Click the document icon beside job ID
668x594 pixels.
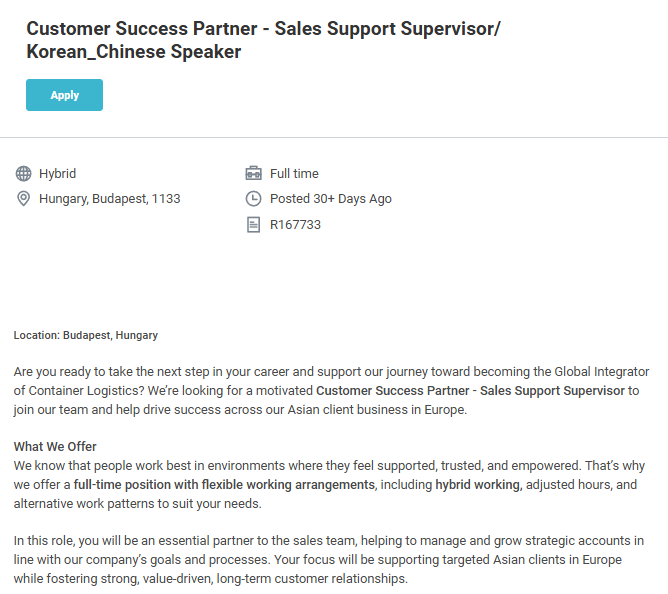point(253,225)
